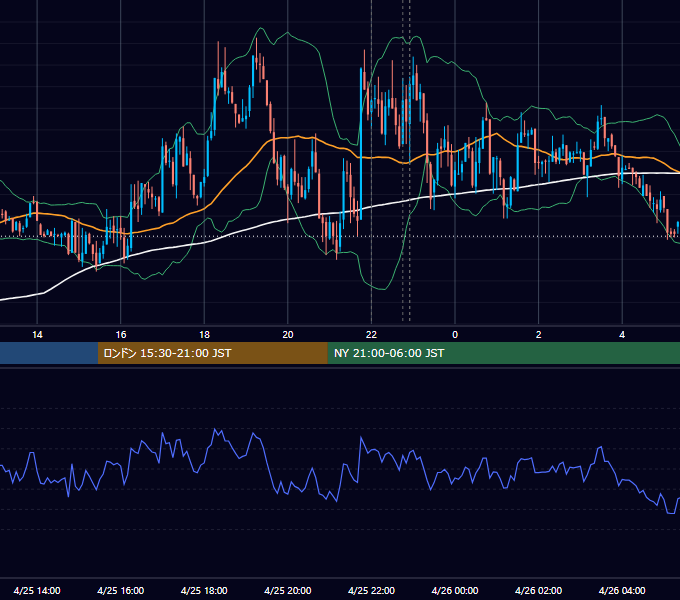Click the 4/25 14:00 date label

point(37,590)
